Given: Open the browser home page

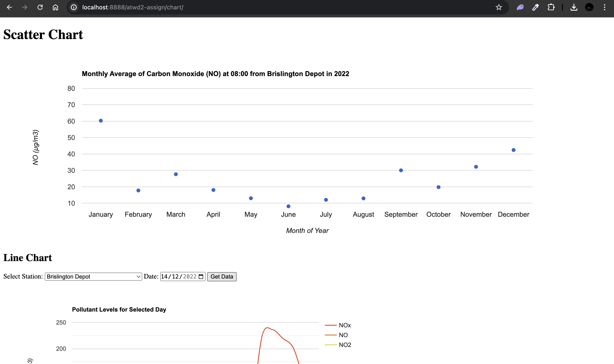Looking at the screenshot, I should pos(55,7).
